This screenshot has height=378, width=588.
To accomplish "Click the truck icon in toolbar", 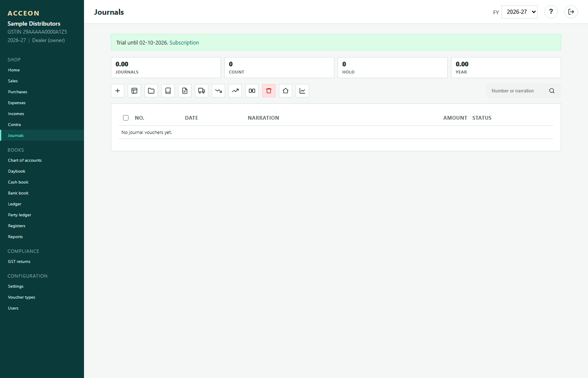I will 202,91.
